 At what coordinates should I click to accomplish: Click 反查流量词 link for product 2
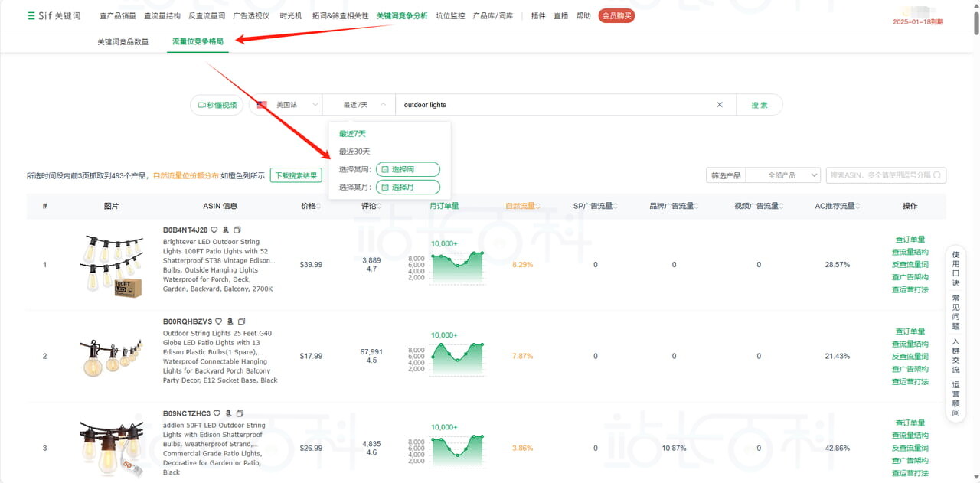tap(910, 357)
